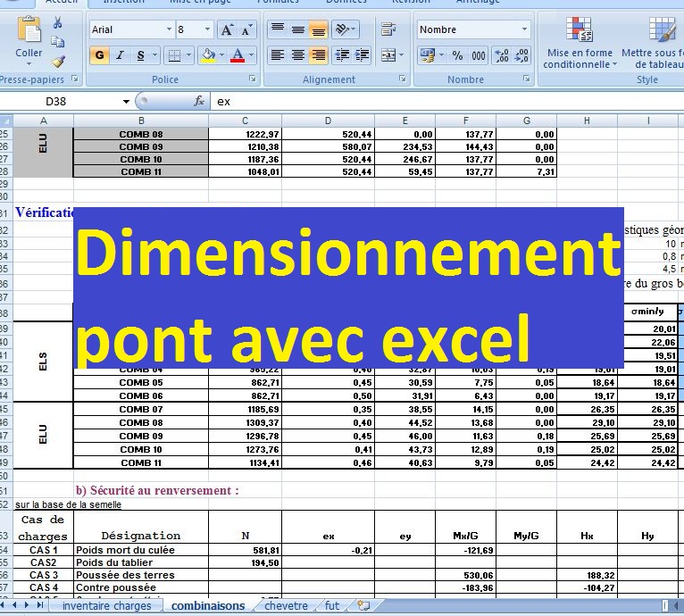Apply cell borders button
684x616 pixels.
point(174,55)
